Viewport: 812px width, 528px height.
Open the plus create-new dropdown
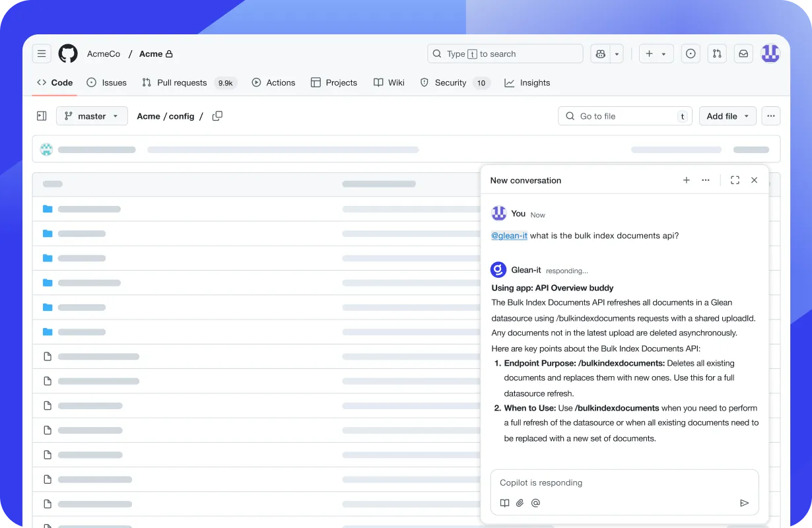[x=656, y=53]
